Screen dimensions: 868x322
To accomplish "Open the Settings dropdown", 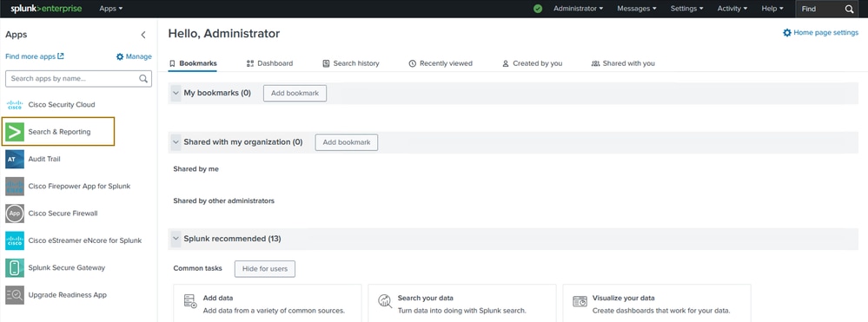I will pos(687,9).
